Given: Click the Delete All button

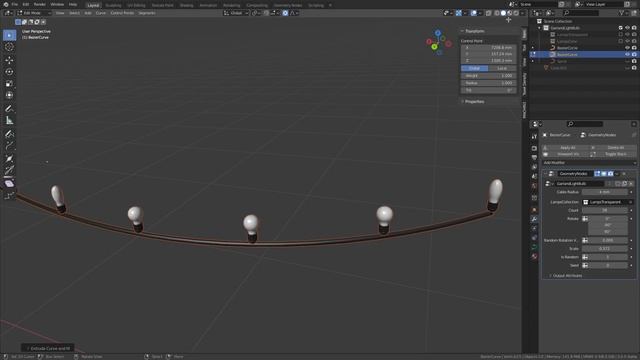Looking at the screenshot, I should 613,147.
